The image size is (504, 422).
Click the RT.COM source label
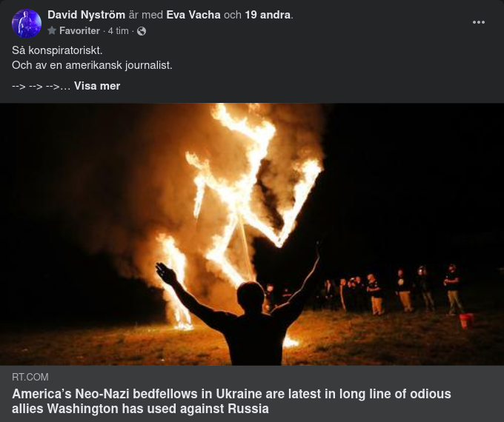click(x=30, y=377)
